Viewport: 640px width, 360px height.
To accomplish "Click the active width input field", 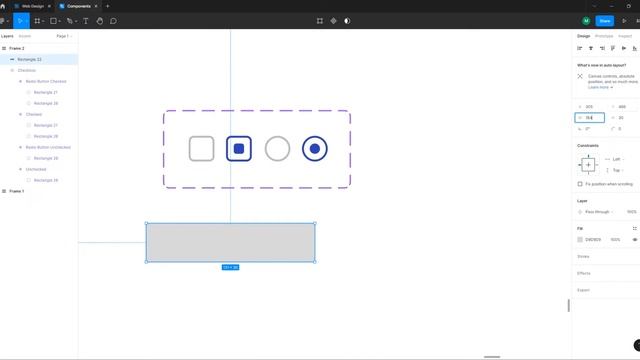I will (589, 118).
